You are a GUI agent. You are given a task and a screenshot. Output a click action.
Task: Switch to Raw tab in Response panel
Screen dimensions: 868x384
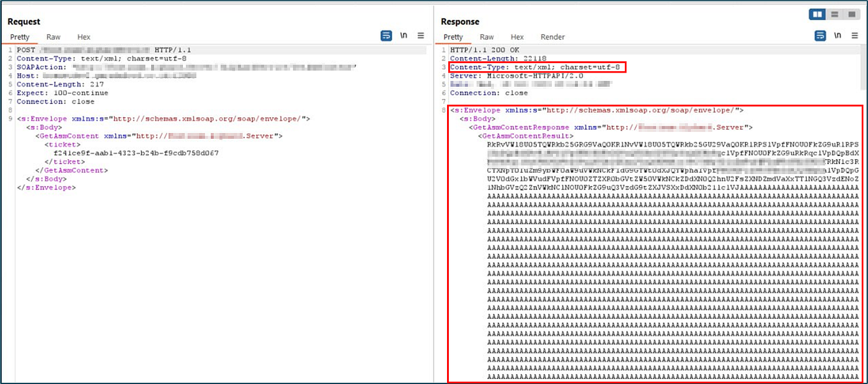pos(487,37)
